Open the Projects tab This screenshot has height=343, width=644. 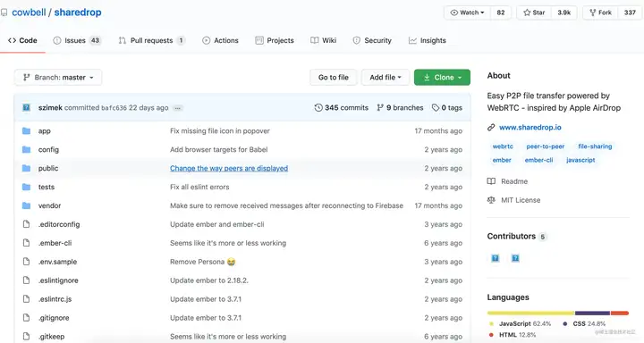point(275,40)
